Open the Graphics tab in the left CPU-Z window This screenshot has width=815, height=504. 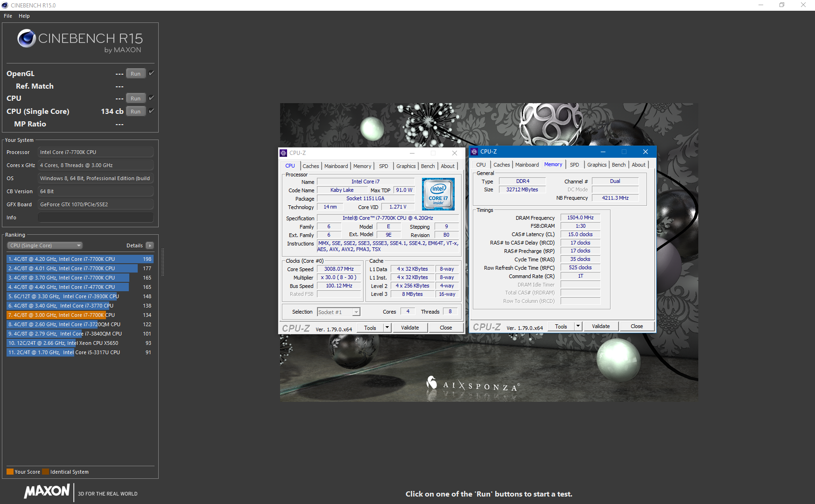[x=406, y=166]
